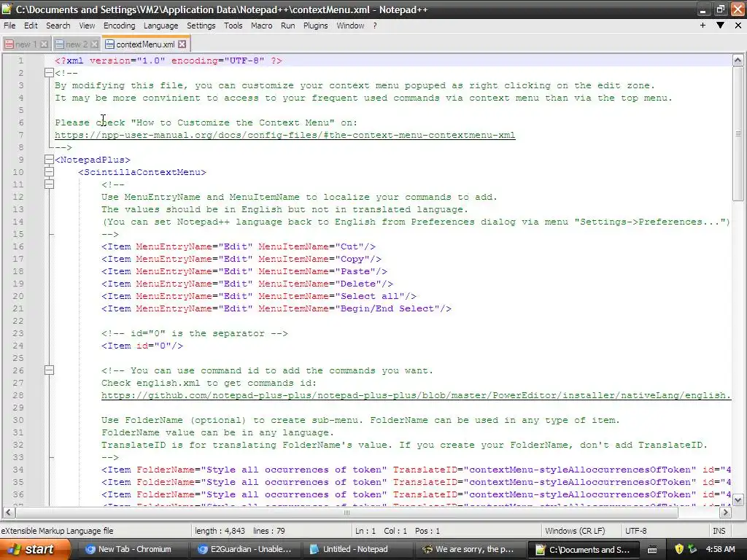Click the horizontal scrollbar left arrow
The height and width of the screenshot is (560, 747).
[x=9, y=513]
